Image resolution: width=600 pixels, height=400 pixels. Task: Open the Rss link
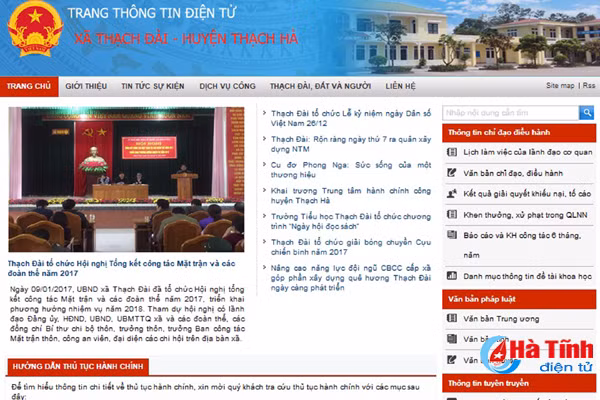point(589,85)
